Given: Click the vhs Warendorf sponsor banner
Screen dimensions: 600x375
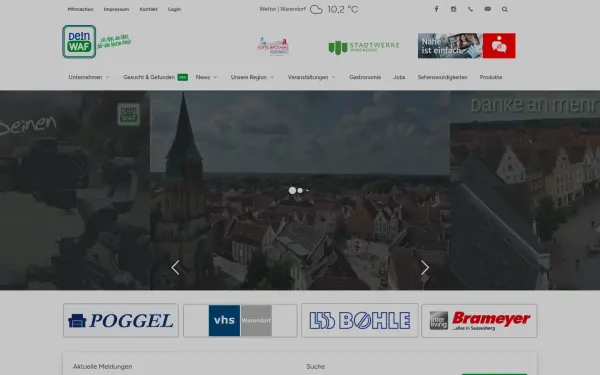Looking at the screenshot, I should [x=240, y=321].
